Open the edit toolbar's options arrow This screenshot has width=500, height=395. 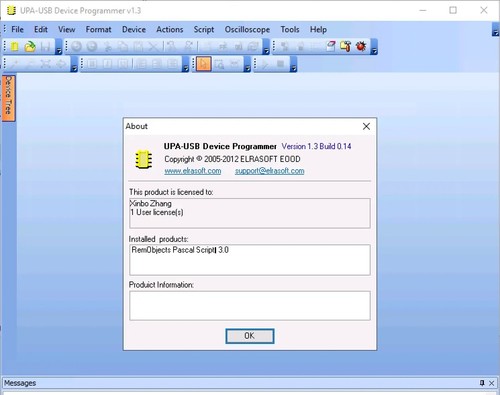266,47
